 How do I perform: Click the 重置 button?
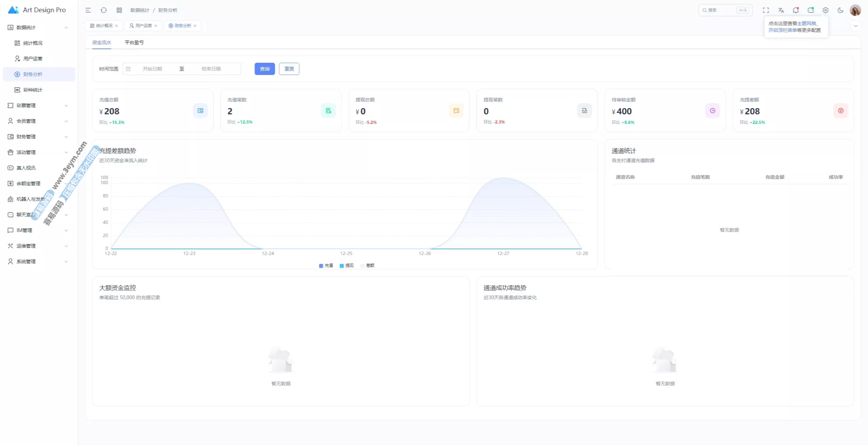(289, 69)
